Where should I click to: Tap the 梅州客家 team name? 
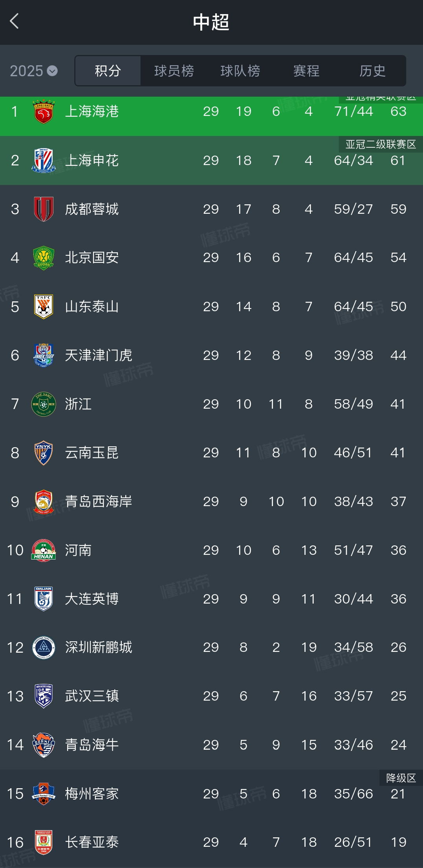click(x=92, y=794)
